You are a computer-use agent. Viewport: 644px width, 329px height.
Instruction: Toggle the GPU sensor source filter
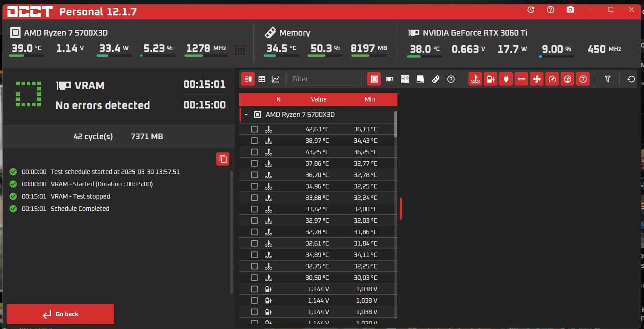click(x=390, y=79)
